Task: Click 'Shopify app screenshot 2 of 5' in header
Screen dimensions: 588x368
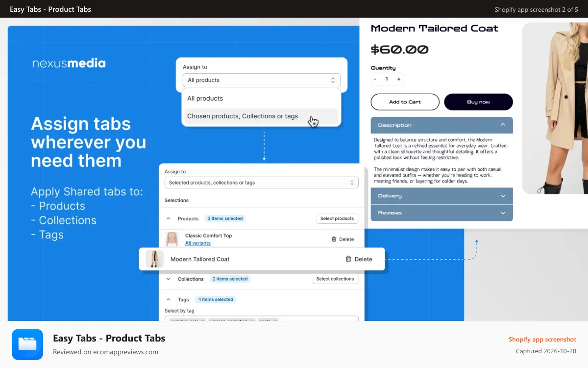Action: click(536, 9)
